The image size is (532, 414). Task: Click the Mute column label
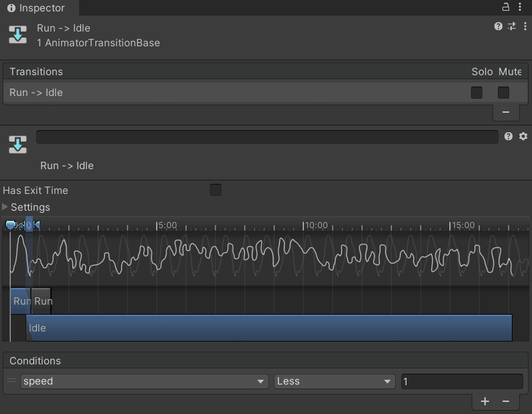pos(510,72)
